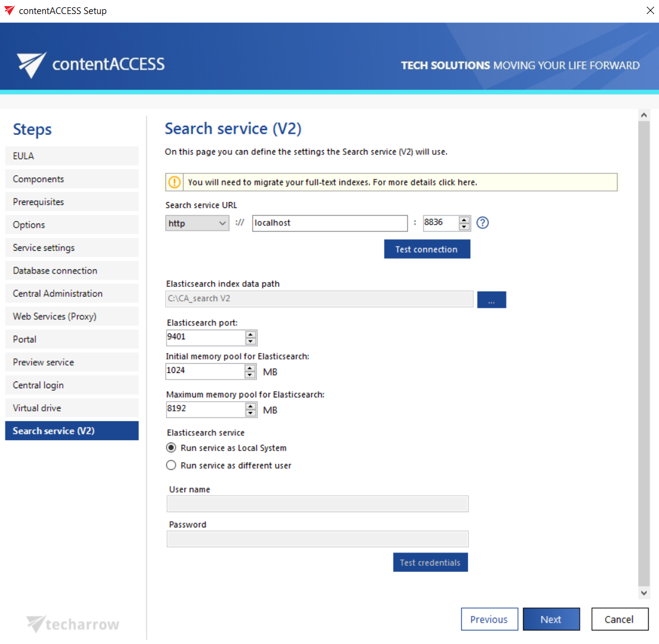
Task: Increase the initial memory pool value
Action: (251, 367)
